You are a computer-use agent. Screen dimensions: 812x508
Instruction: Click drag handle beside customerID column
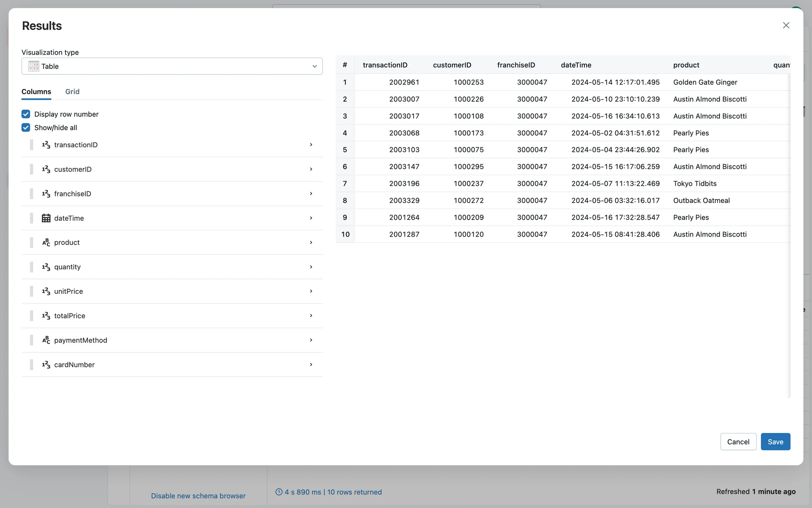click(31, 169)
